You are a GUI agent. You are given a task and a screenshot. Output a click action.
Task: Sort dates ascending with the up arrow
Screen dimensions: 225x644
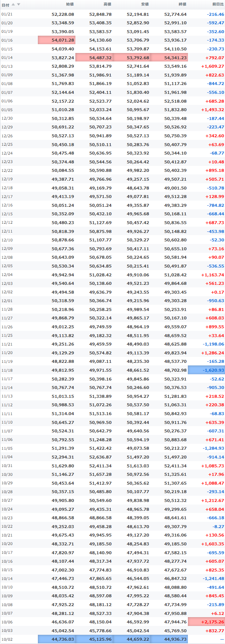point(13,4)
